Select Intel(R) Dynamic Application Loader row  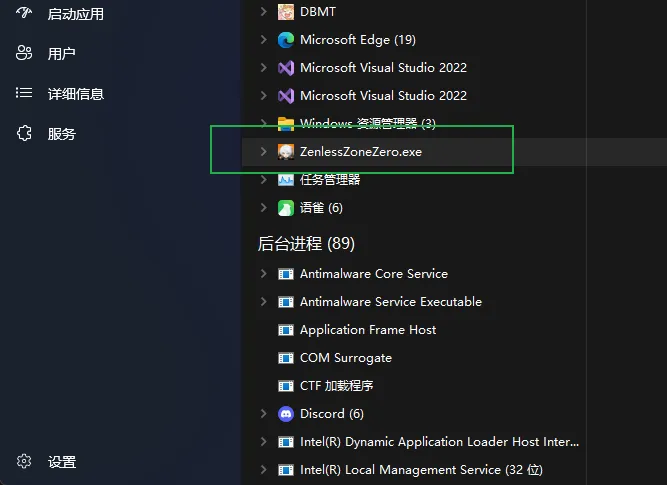[439, 442]
